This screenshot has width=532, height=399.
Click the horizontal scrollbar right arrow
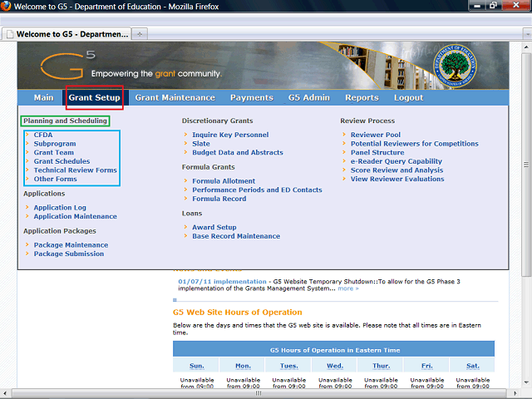point(515,393)
